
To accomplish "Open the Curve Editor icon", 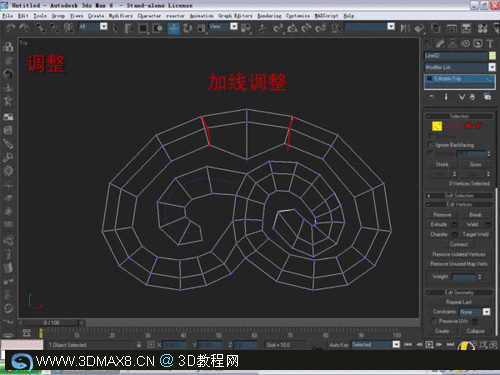I will point(451,28).
